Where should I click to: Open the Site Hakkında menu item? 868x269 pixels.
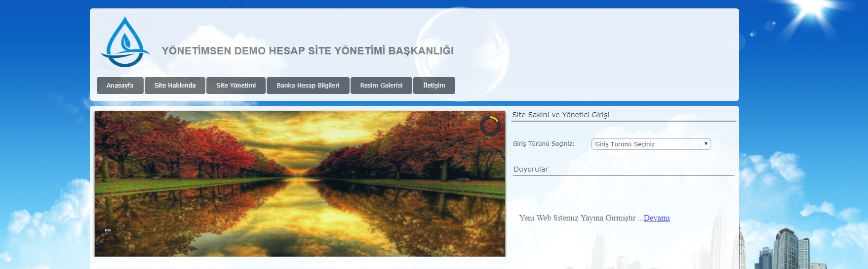coord(175,86)
